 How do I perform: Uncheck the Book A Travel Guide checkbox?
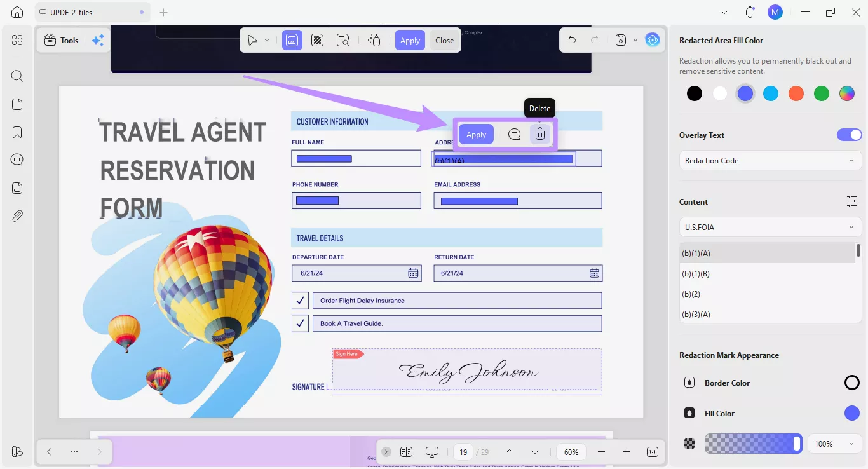[x=300, y=323]
